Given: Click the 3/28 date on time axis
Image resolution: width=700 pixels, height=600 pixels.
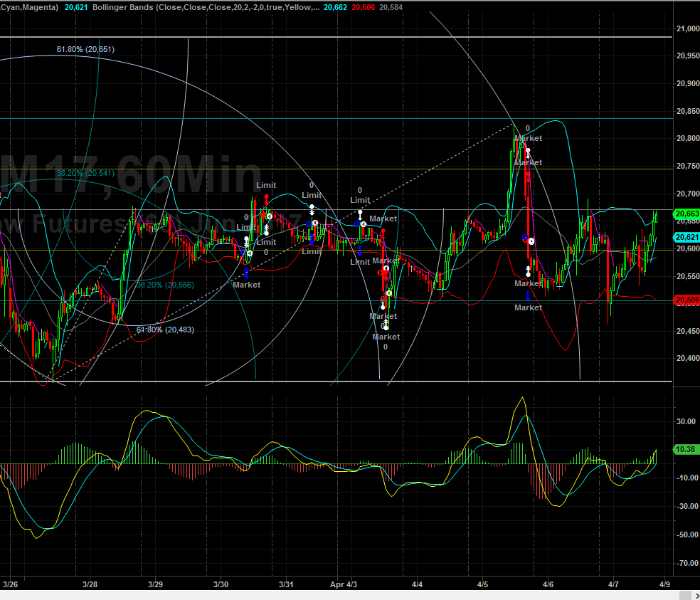Looking at the screenshot, I should [90, 584].
